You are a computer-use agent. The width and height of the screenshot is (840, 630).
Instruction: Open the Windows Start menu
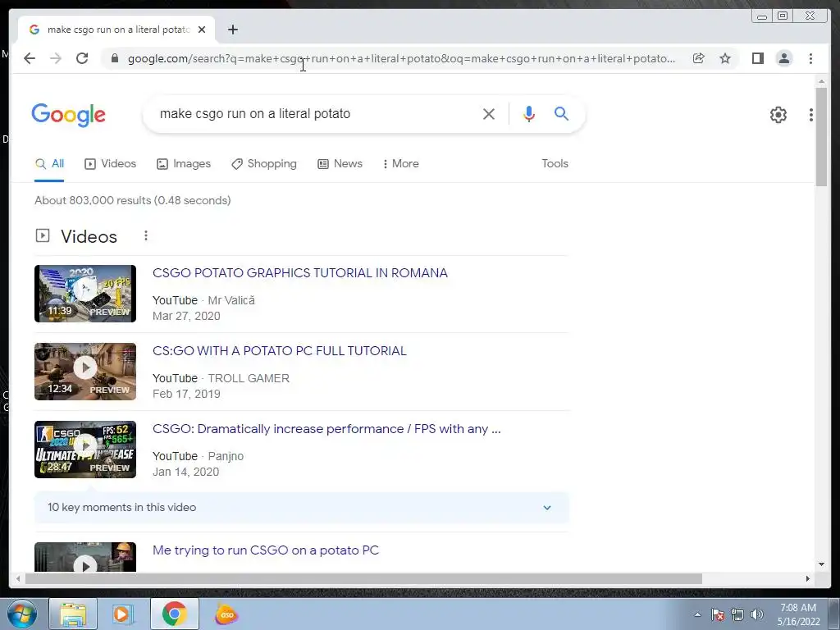[21, 614]
